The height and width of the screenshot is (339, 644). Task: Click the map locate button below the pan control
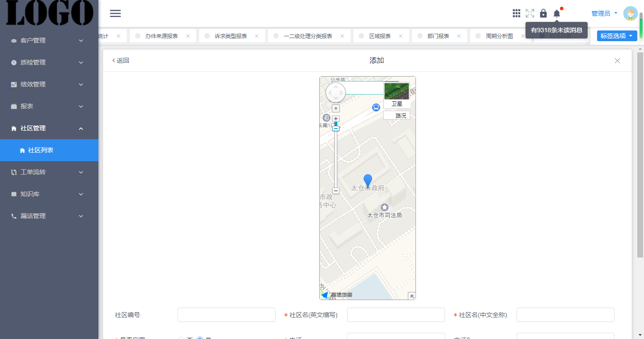click(x=336, y=108)
